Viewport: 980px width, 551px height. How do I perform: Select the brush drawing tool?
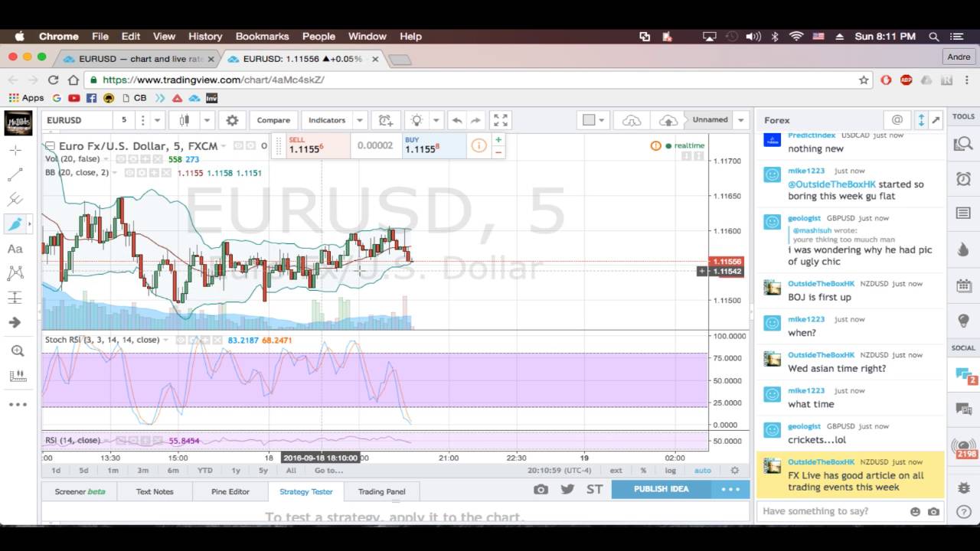(15, 223)
